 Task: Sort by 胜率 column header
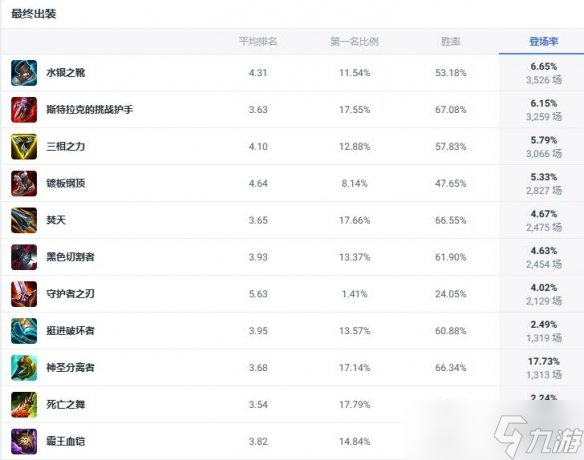point(451,41)
